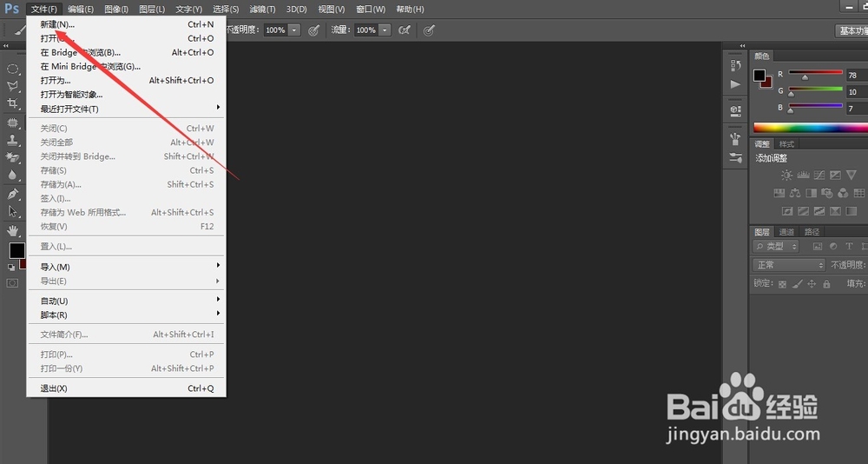The width and height of the screenshot is (868, 464).
Task: Open the workspace switcher dropdown
Action: [x=852, y=30]
